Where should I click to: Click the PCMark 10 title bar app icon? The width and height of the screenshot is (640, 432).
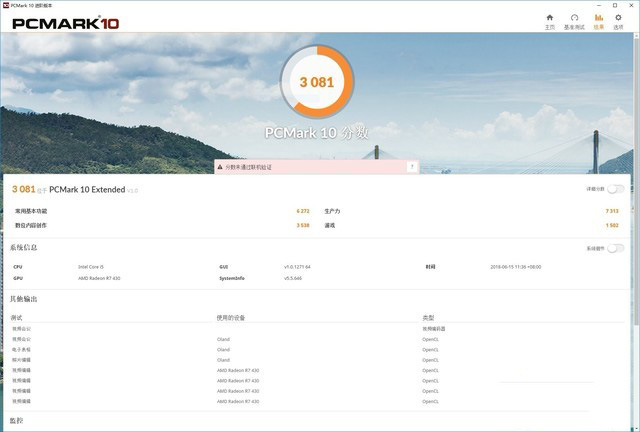(6, 5)
